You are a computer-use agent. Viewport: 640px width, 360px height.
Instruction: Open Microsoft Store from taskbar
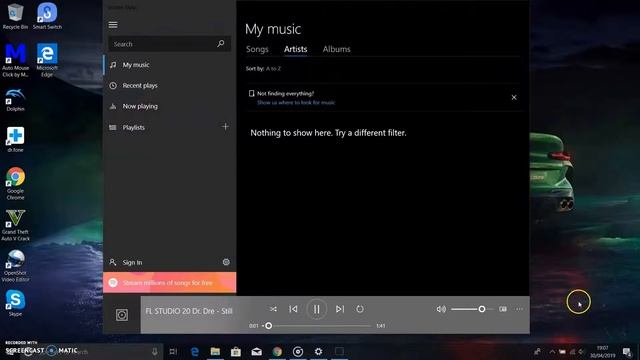236,351
